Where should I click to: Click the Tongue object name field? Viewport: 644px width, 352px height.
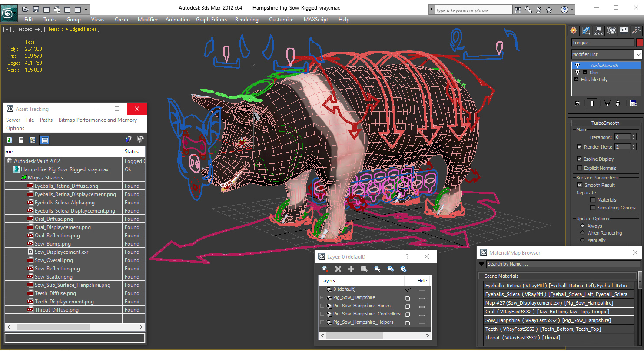pyautogui.click(x=603, y=43)
